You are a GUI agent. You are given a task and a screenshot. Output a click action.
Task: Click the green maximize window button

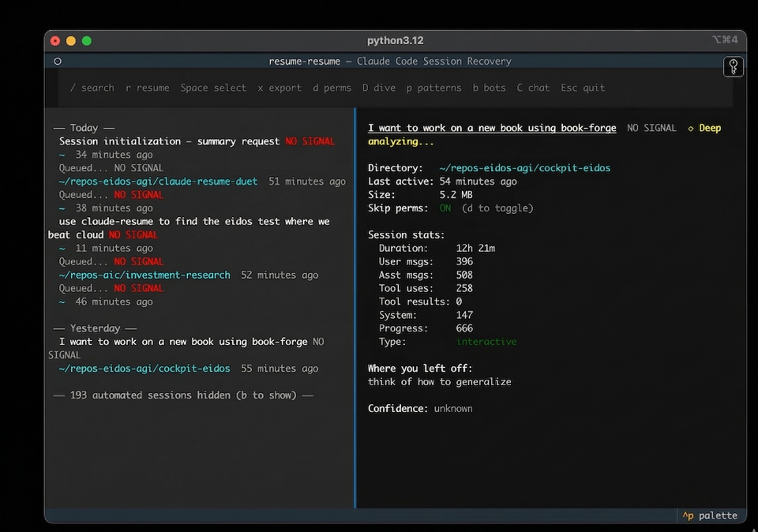87,41
